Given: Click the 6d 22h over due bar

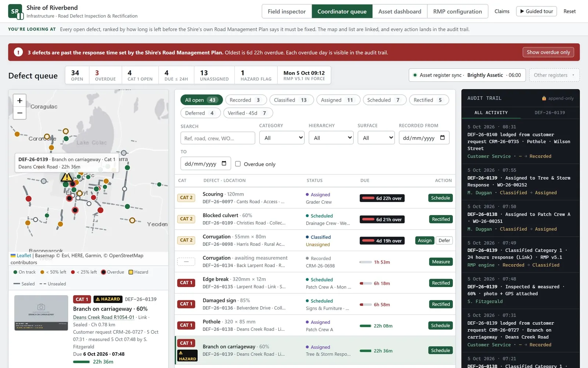Looking at the screenshot, I should tap(382, 198).
